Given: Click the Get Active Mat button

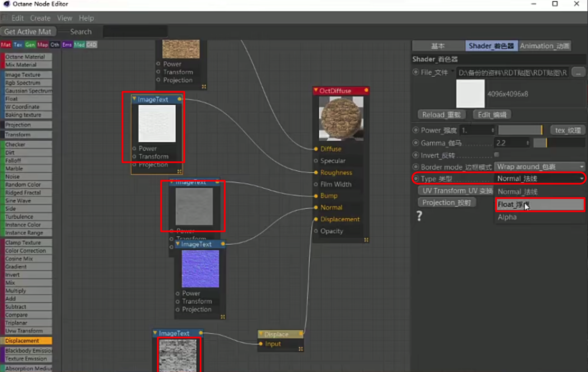Looking at the screenshot, I should tap(28, 32).
